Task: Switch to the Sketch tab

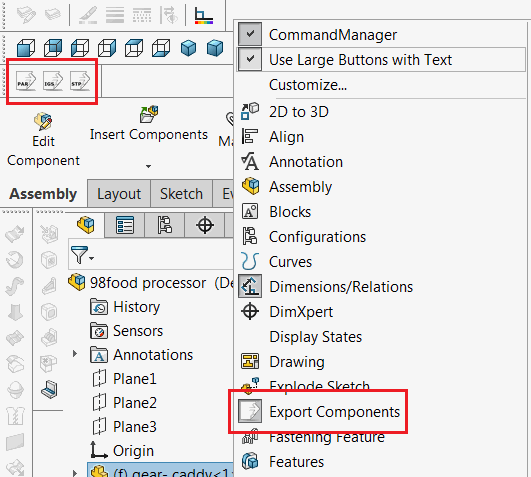Action: tap(181, 194)
